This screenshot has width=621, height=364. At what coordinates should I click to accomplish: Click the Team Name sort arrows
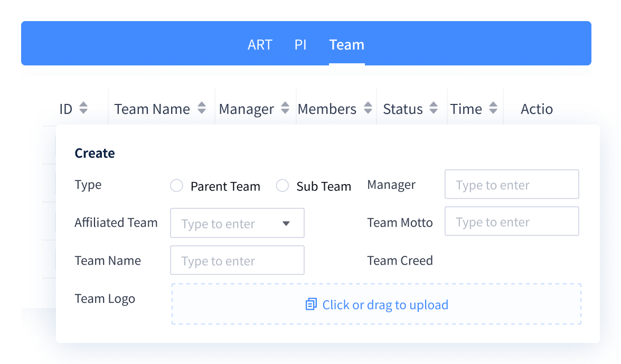(201, 109)
